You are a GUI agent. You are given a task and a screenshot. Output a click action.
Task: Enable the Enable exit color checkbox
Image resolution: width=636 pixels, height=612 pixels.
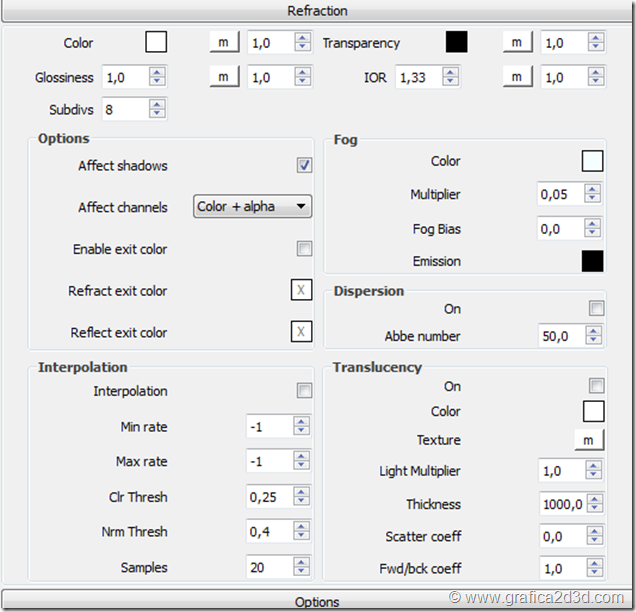pos(304,249)
